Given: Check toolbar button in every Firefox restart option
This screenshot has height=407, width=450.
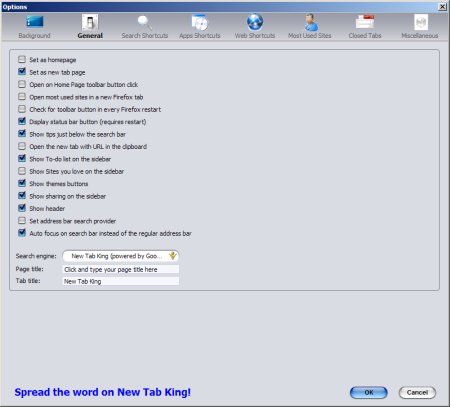Looking at the screenshot, I should pyautogui.click(x=22, y=109).
